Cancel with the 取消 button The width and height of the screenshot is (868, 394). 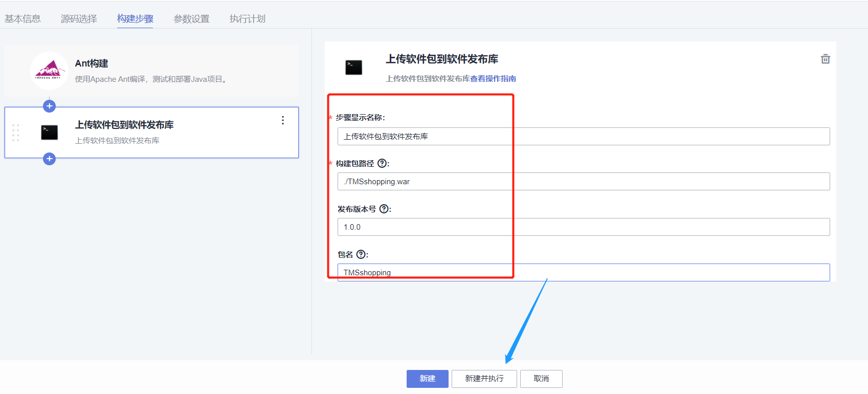click(x=541, y=379)
